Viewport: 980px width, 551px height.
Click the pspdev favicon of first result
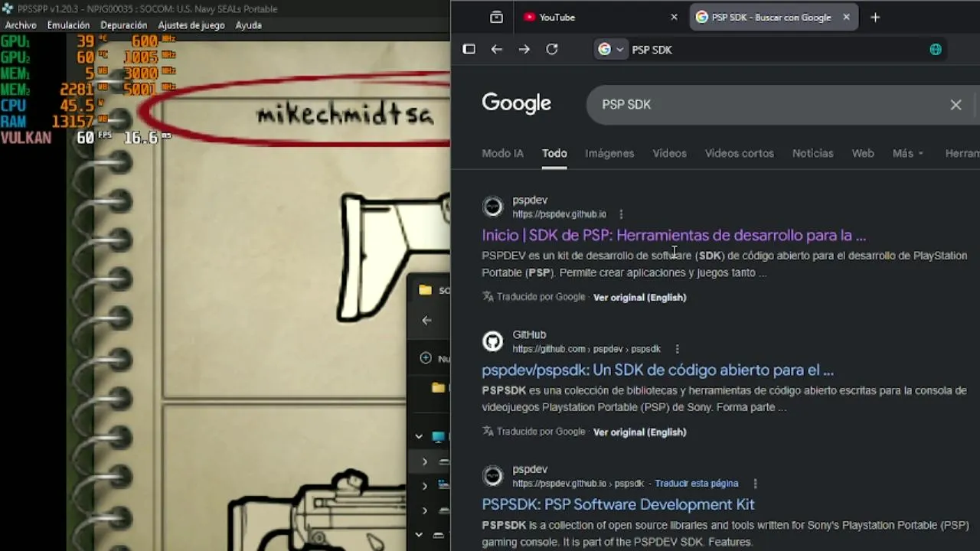tap(492, 207)
